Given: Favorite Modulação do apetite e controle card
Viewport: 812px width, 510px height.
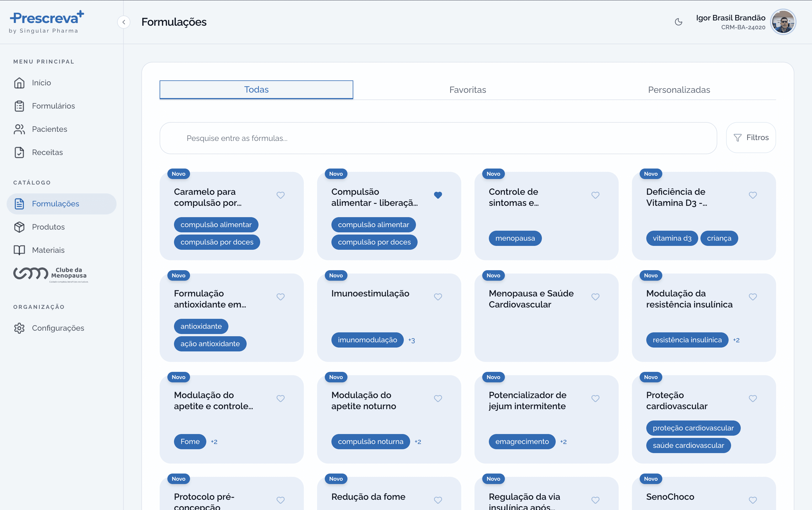Looking at the screenshot, I should tap(281, 399).
